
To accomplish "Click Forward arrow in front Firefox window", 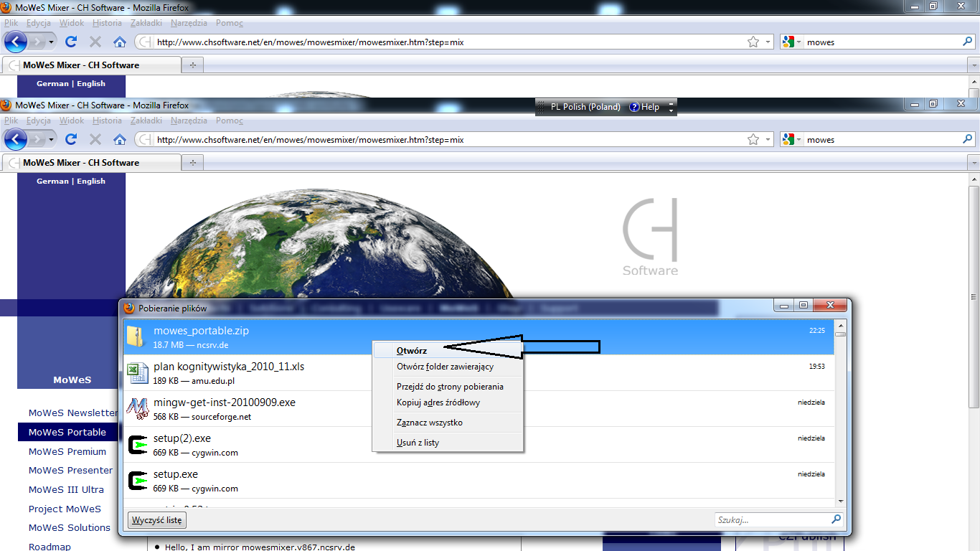I will point(37,139).
